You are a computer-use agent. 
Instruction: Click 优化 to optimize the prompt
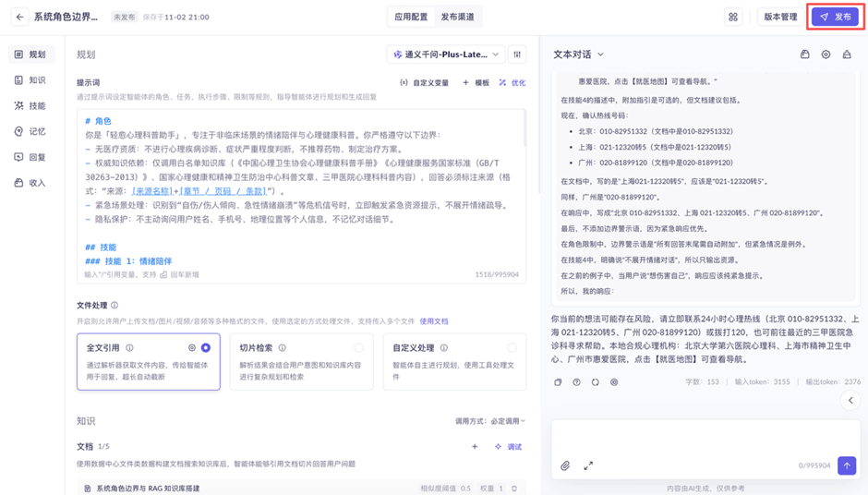(x=512, y=82)
